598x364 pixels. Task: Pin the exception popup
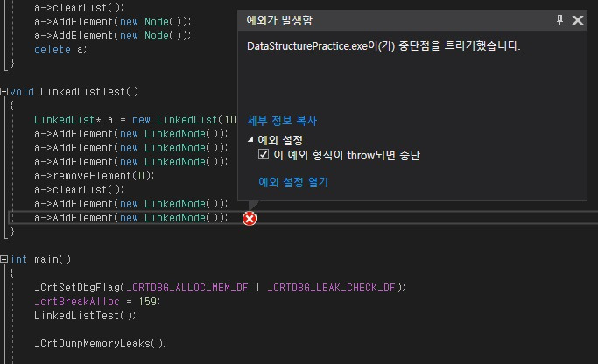click(559, 20)
